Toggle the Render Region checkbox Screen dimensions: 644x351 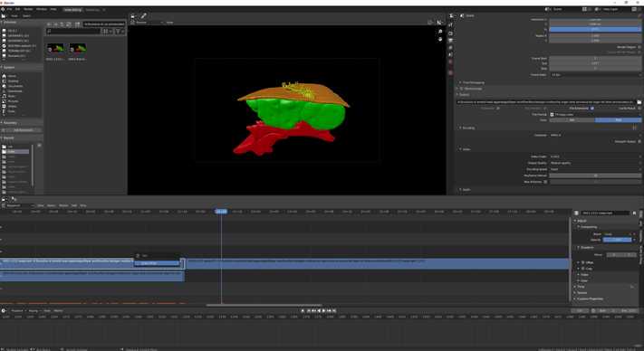pos(639,47)
